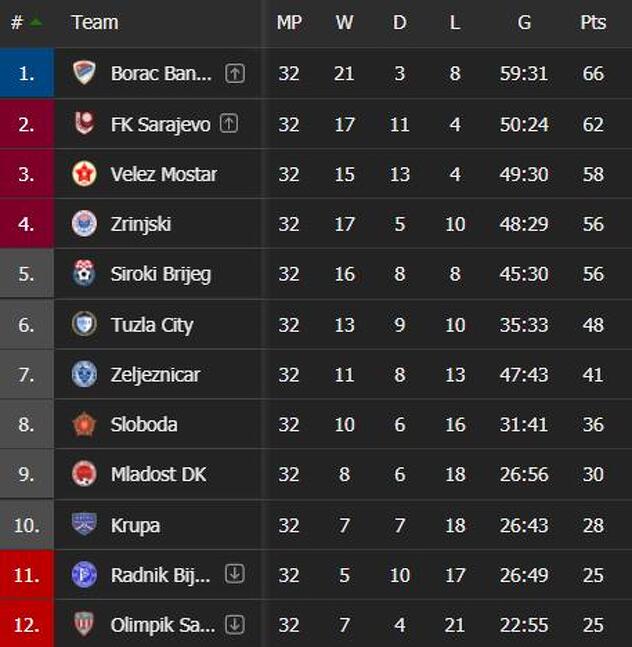Sort table by G goals column header

click(524, 22)
